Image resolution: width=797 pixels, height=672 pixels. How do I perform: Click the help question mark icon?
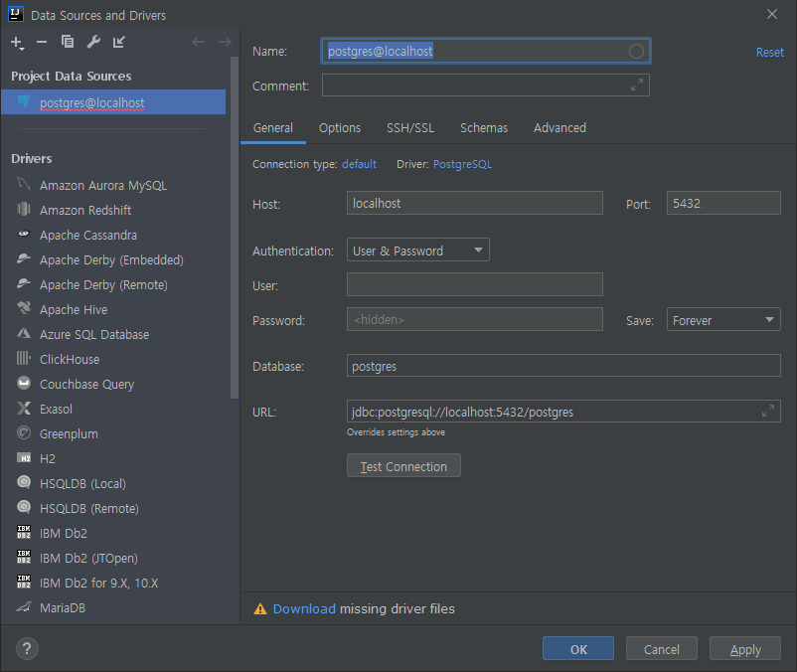tap(26, 649)
